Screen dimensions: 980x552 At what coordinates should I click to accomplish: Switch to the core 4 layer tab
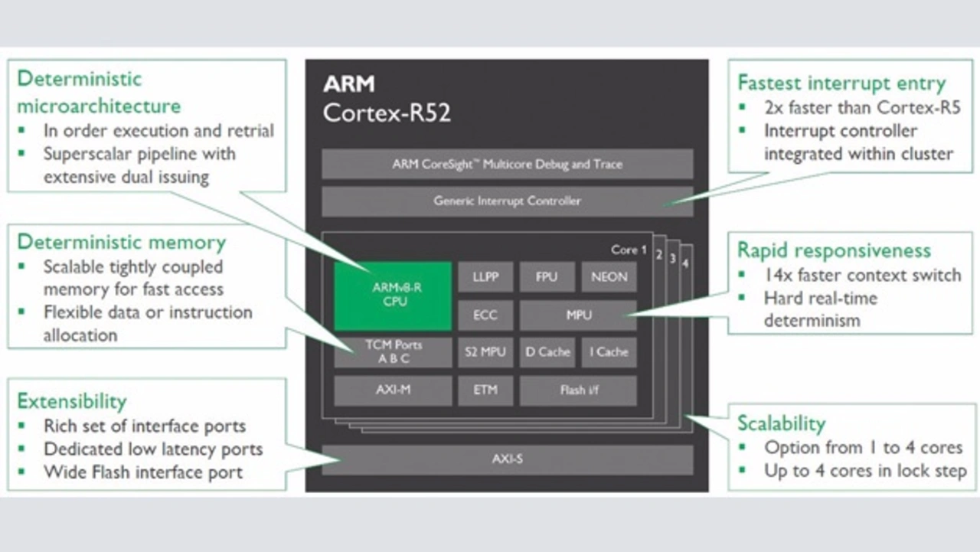click(686, 263)
